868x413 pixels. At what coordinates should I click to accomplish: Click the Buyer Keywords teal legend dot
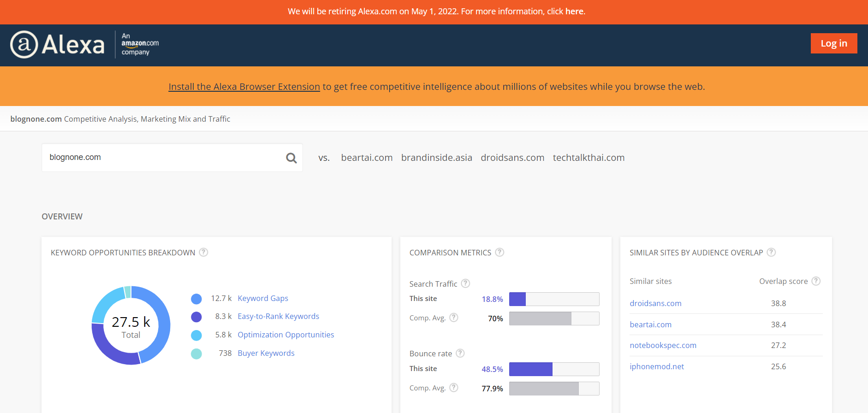196,354
